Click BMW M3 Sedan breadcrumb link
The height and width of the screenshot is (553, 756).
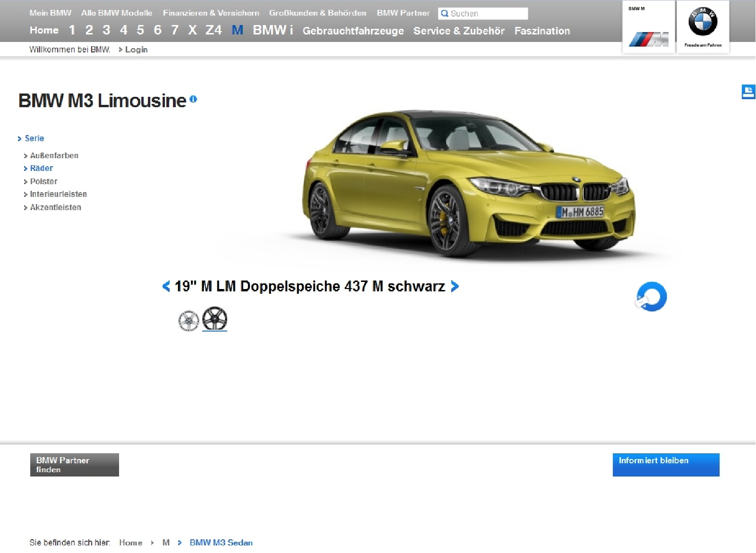[x=221, y=543]
